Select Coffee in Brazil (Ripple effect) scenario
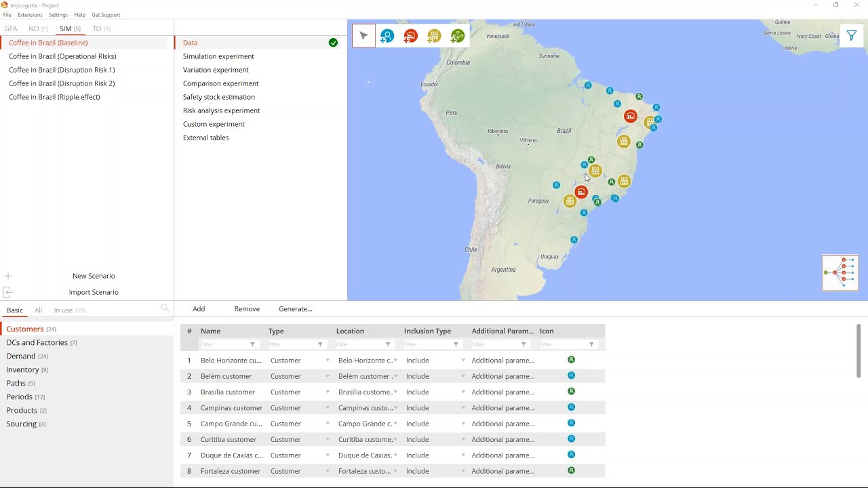868x488 pixels. (54, 97)
